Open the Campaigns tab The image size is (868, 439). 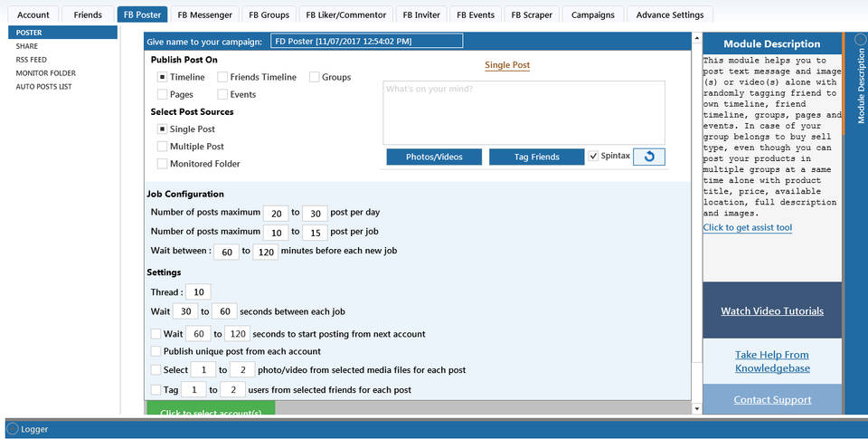[592, 14]
